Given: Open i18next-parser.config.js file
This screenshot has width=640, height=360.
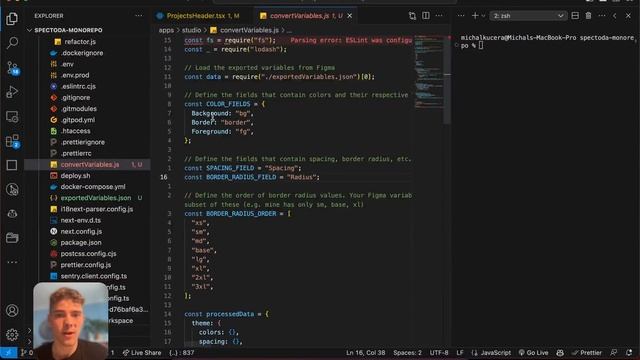Looking at the screenshot, I should coord(97,209).
